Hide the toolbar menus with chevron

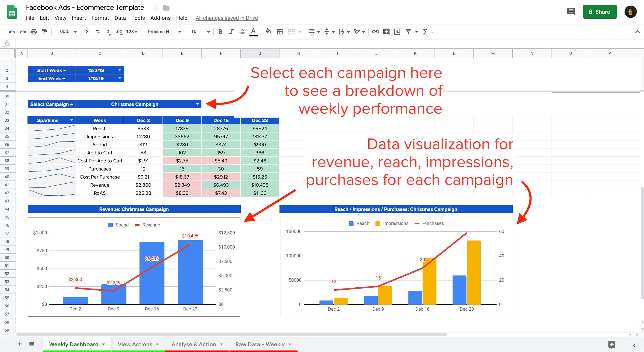[x=638, y=32]
